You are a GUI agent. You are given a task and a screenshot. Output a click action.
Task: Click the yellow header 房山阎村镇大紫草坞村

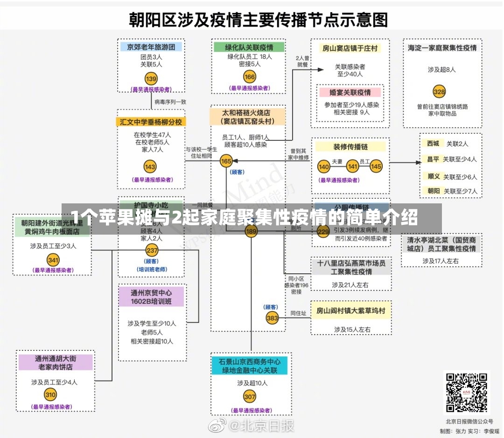point(350,311)
